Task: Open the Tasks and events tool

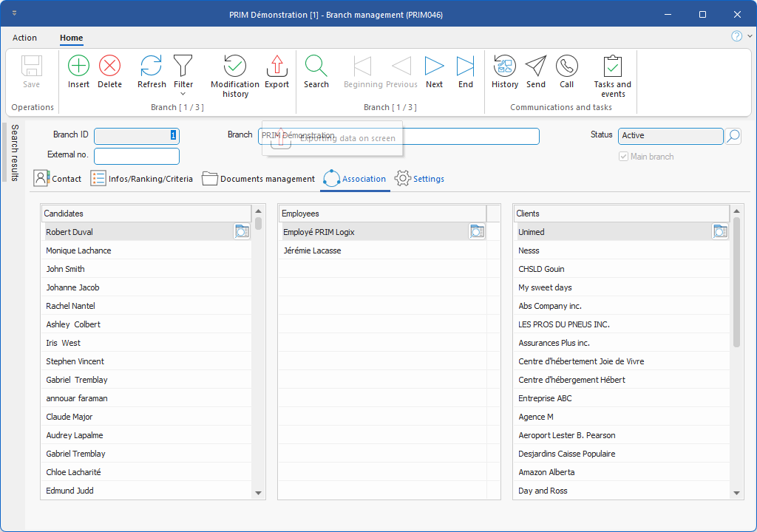Action: click(613, 66)
